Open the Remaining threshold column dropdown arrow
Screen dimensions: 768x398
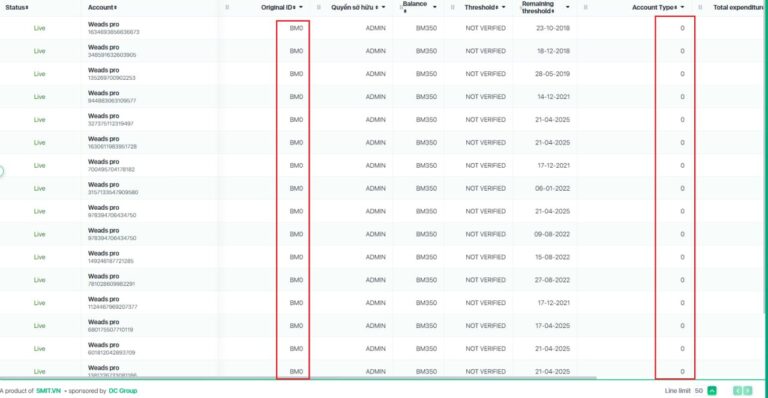[568, 7]
